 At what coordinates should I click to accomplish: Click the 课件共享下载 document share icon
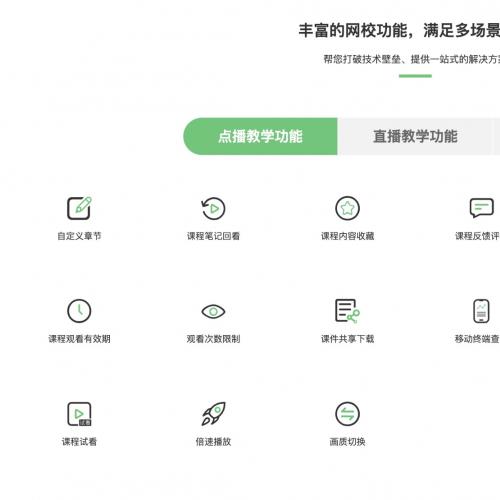(x=347, y=311)
